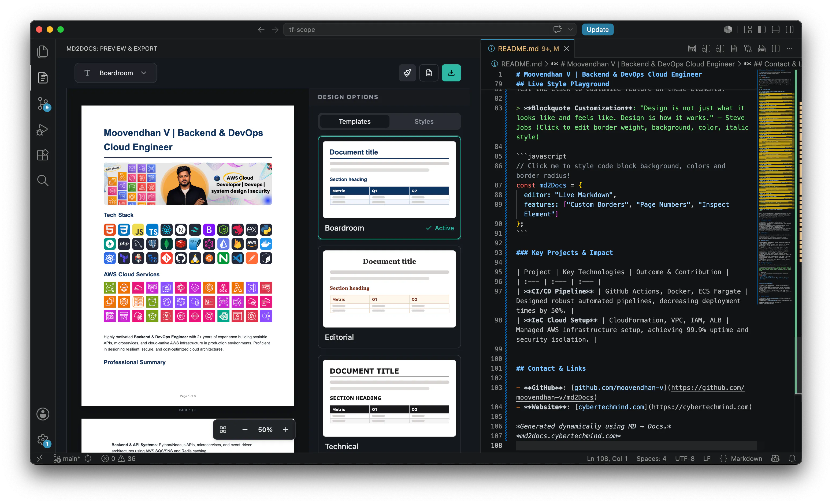Go back with the left arrow
Image resolution: width=832 pixels, height=504 pixels.
[x=261, y=30]
